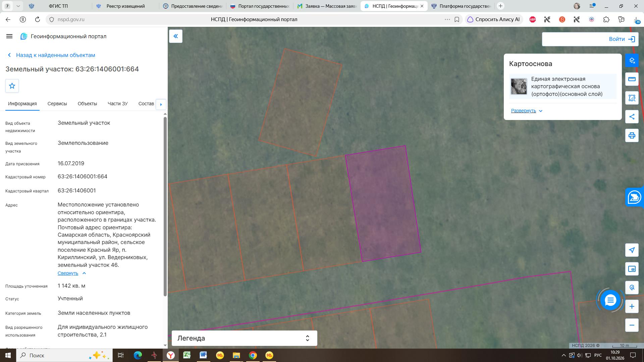Zoom in the map with plus button
This screenshot has width=644, height=362.
tap(632, 306)
